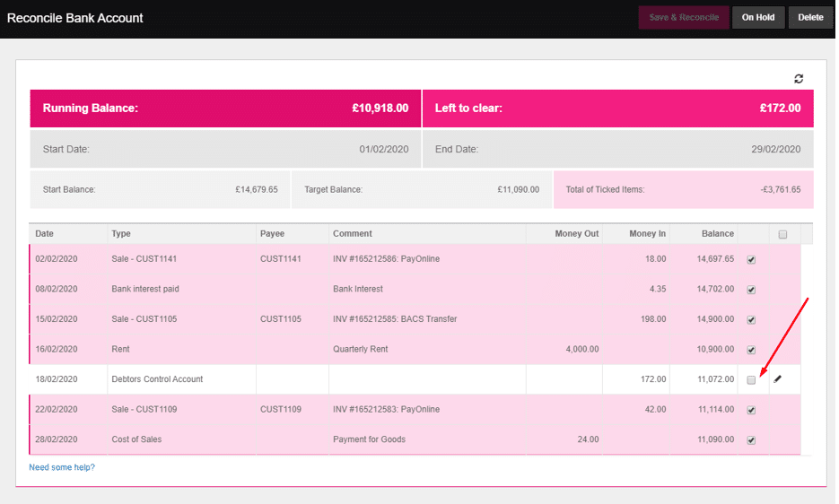Select the End Date value 29/02/2020
Viewport: 839px width, 504px height.
[776, 149]
